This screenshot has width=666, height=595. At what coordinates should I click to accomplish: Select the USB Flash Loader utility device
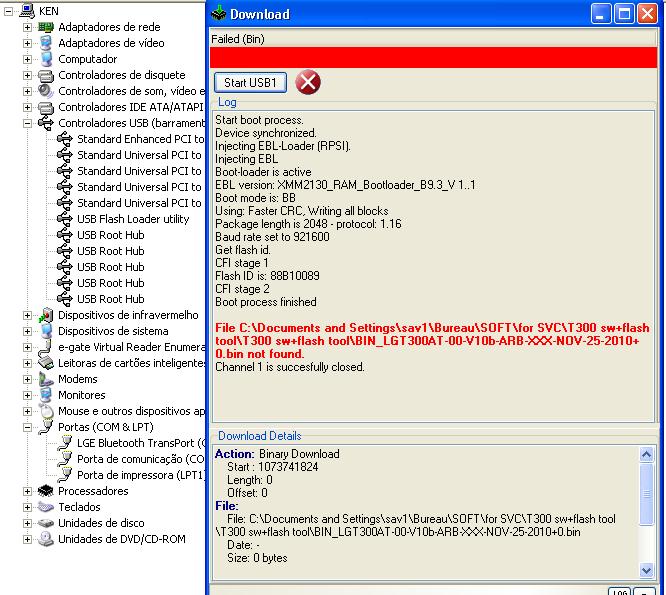pos(132,219)
